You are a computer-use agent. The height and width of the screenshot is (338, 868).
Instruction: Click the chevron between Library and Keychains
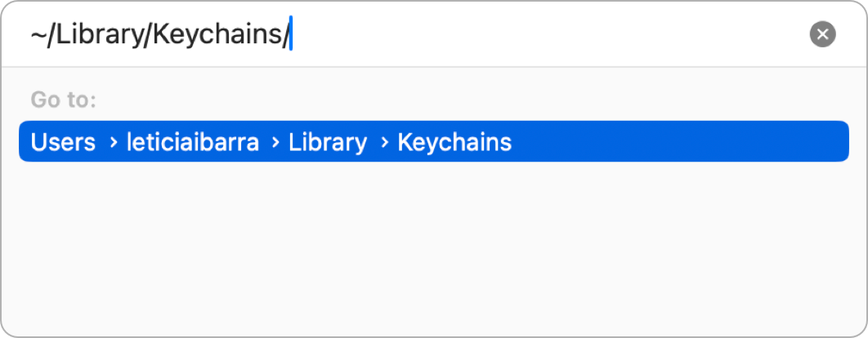tap(383, 142)
